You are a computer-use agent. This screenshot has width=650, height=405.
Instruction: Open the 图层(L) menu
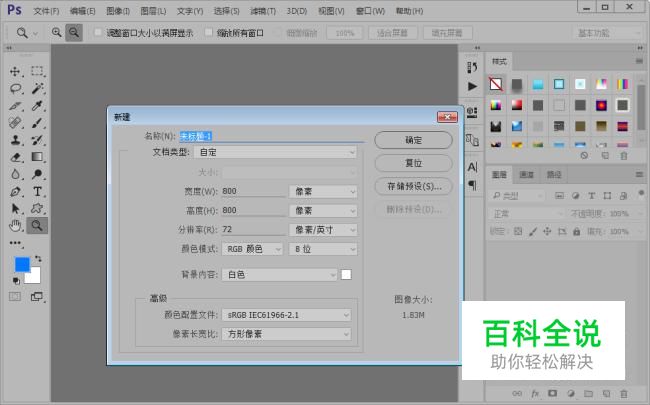click(153, 11)
